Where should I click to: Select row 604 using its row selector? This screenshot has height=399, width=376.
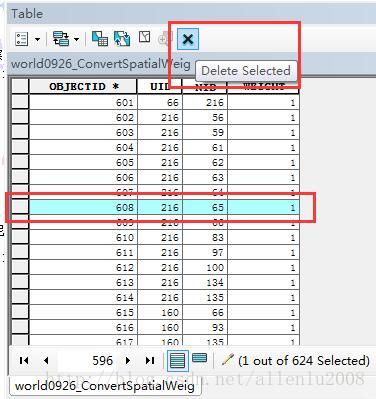point(20,147)
